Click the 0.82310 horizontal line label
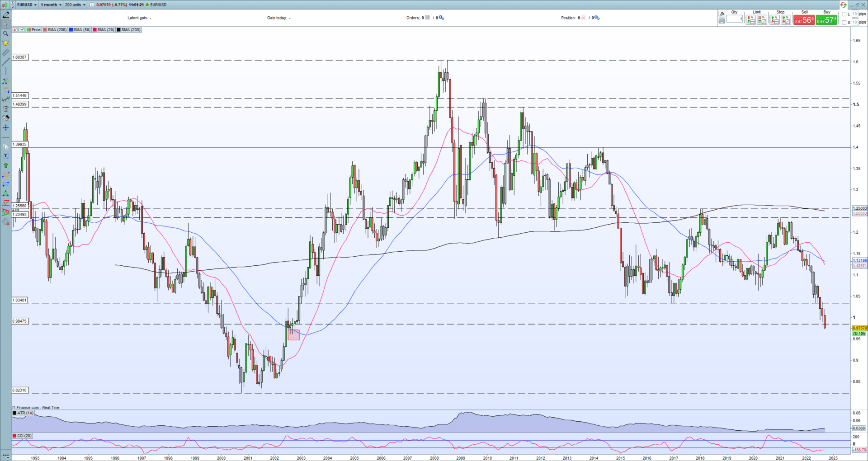 pos(20,390)
